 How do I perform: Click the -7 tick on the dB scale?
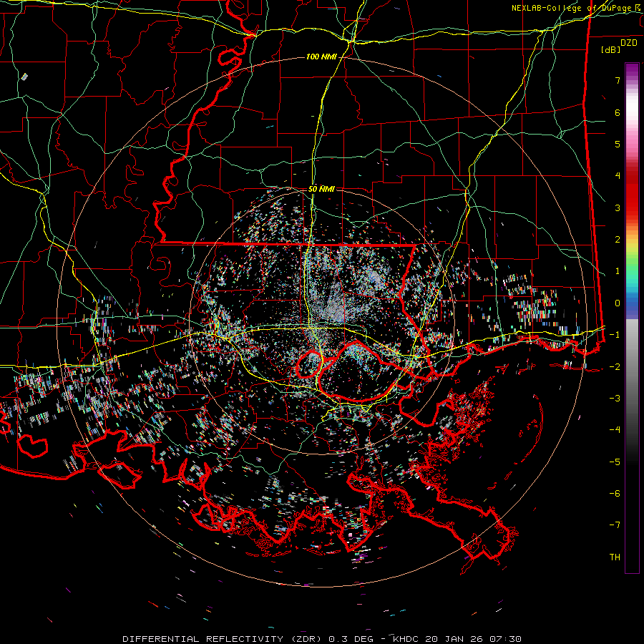[615, 525]
